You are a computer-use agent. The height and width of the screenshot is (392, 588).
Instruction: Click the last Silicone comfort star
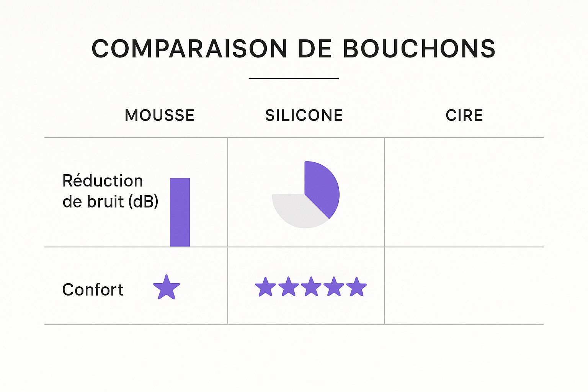click(x=356, y=287)
